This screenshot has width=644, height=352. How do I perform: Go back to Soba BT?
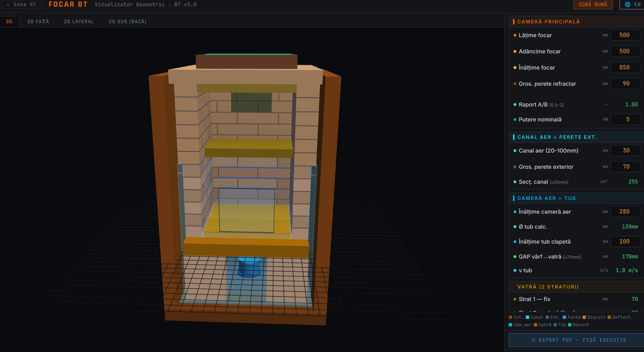[x=22, y=5]
